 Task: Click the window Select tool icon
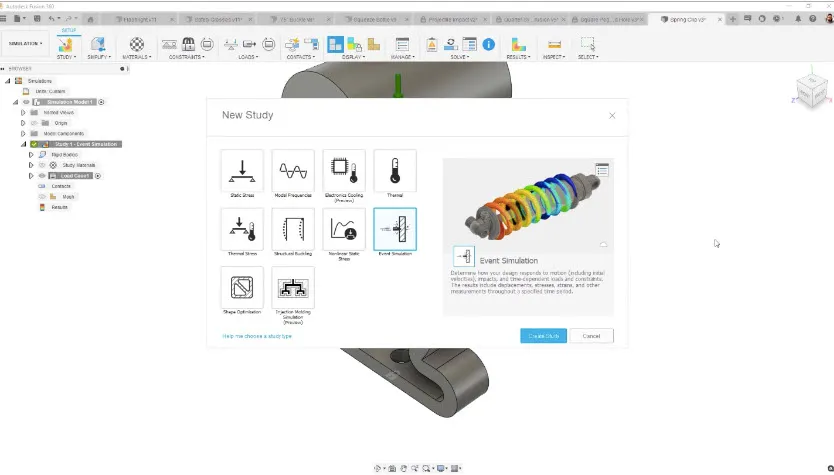(x=588, y=44)
